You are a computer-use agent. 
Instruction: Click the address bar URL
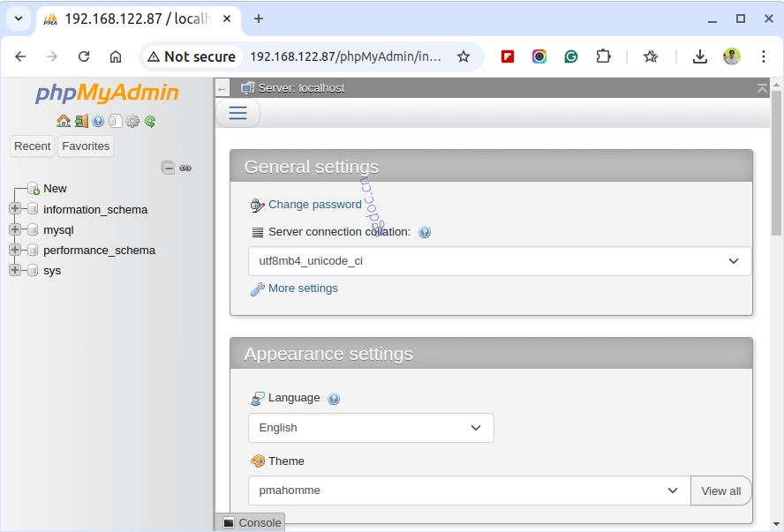point(345,56)
